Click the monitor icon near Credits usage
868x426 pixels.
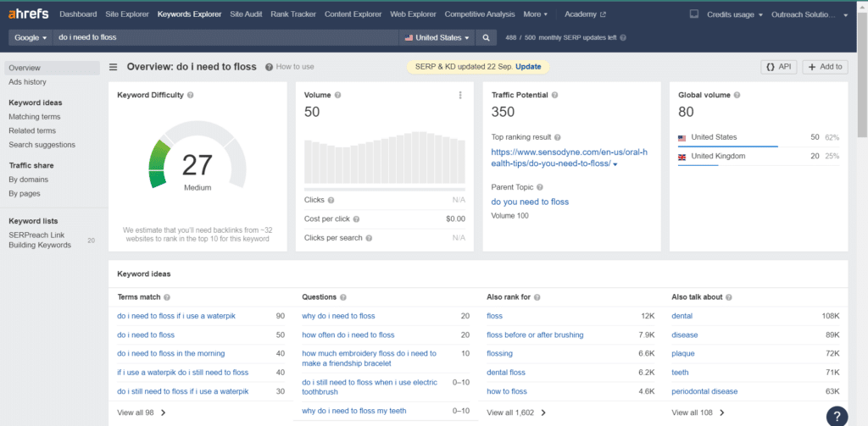tap(694, 14)
